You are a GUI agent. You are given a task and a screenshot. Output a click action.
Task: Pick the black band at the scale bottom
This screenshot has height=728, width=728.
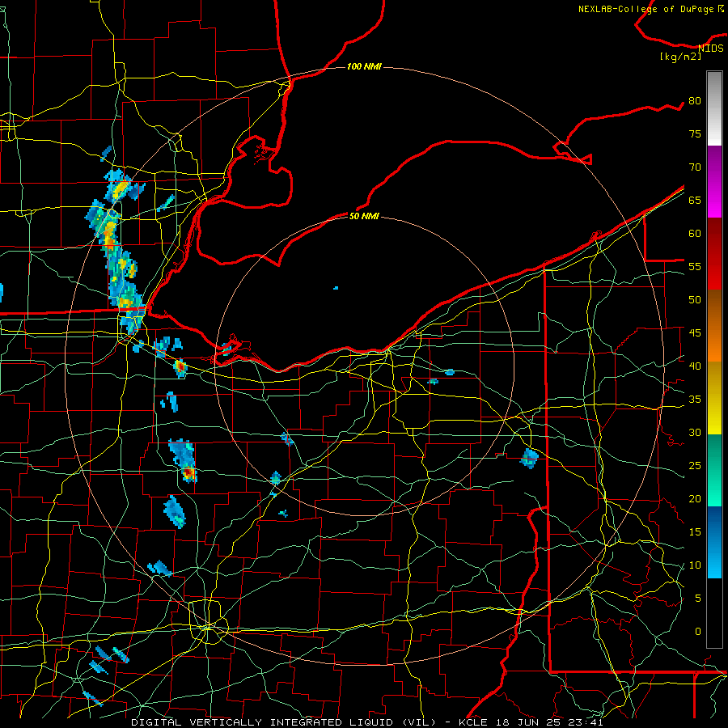click(x=714, y=612)
